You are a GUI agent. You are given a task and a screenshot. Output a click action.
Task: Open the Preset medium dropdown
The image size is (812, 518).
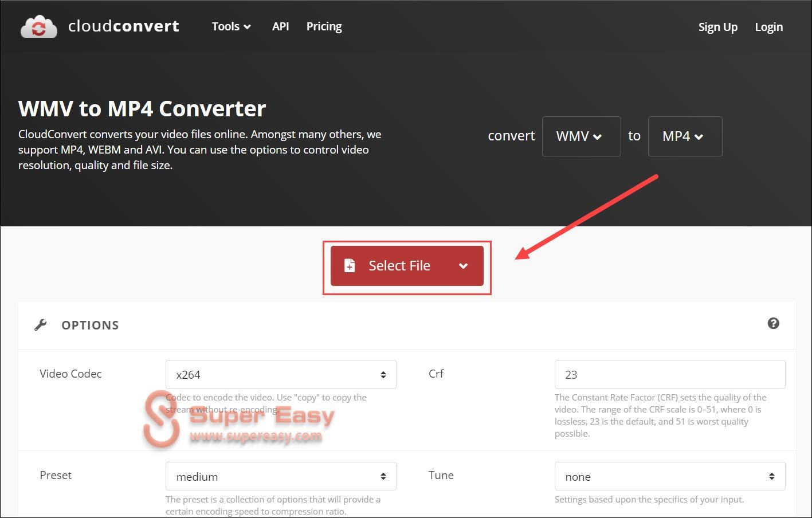281,476
